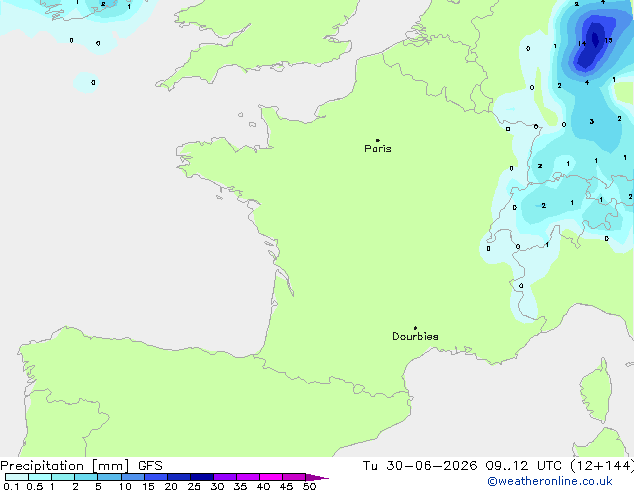Click the legend value '0.1'
634x490 pixels.
[x=11, y=486]
